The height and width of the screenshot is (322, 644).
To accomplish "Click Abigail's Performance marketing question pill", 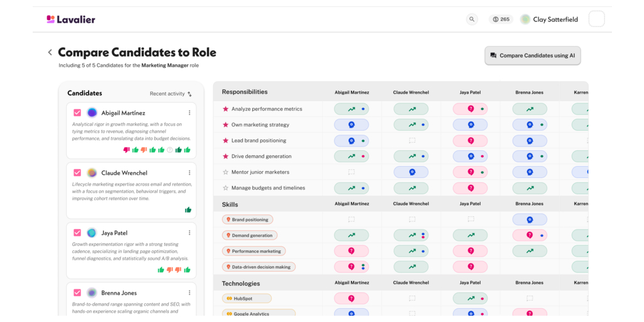I will tap(351, 251).
